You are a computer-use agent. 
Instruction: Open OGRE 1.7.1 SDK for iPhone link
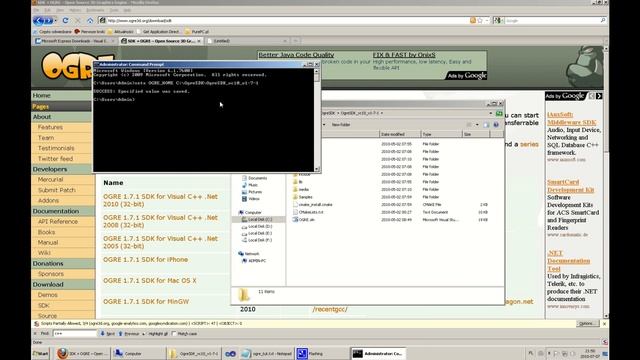click(145, 260)
